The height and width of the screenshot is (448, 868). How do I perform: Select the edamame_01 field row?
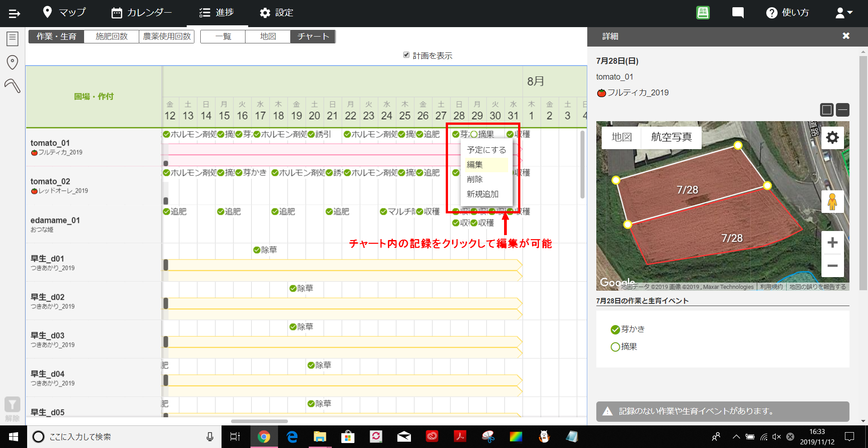point(94,224)
